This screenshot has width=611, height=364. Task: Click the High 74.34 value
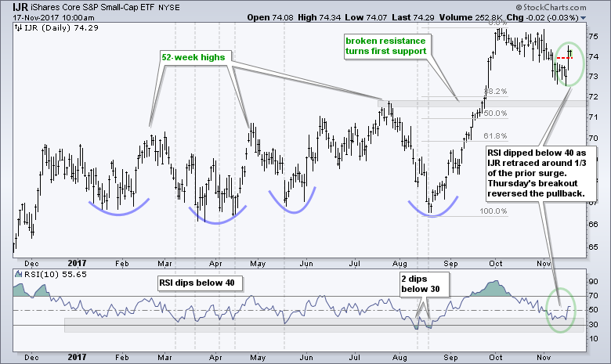point(319,17)
